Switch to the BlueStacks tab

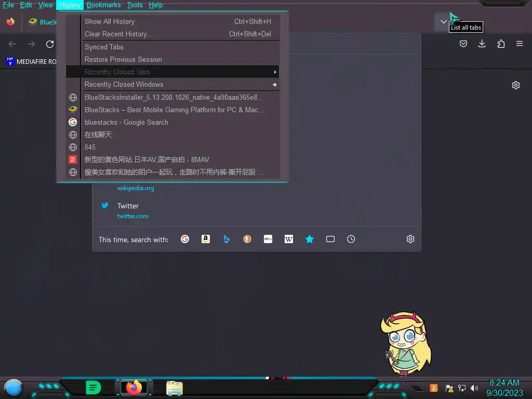tap(42, 22)
